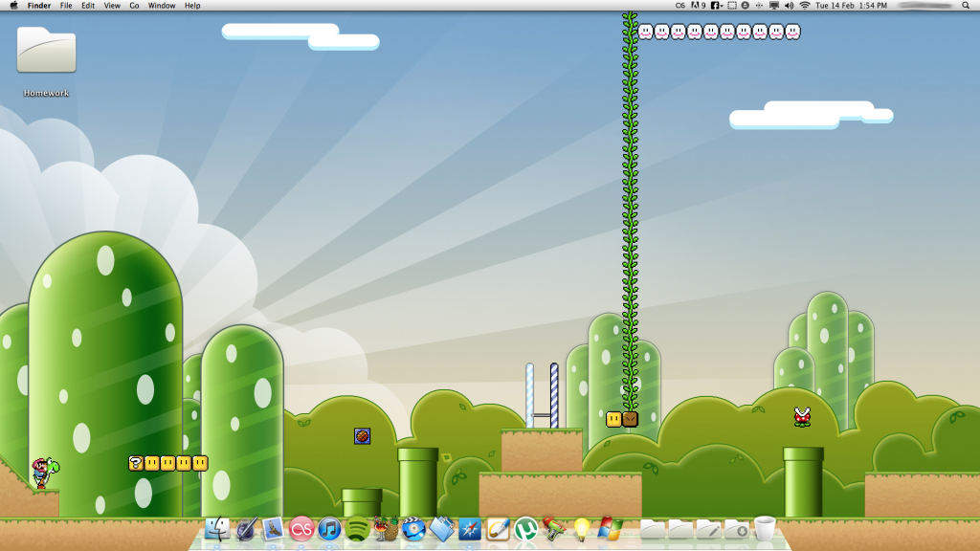Open the File menu

pyautogui.click(x=66, y=6)
